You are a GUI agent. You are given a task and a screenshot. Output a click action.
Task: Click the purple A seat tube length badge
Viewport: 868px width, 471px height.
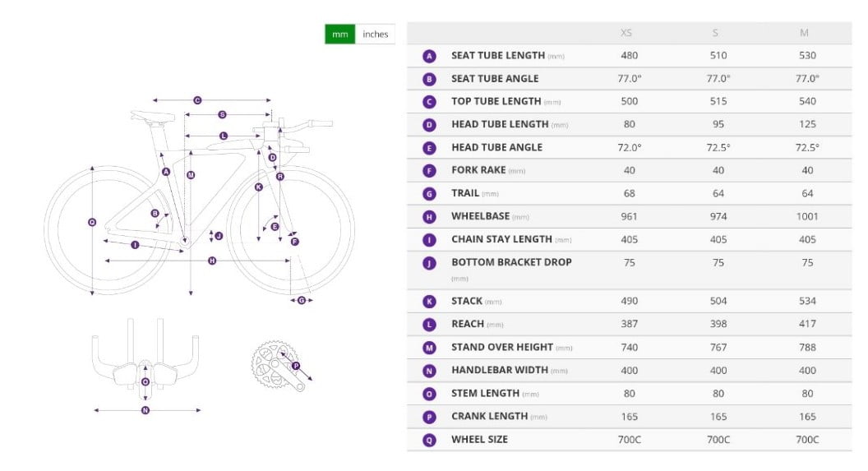click(x=429, y=56)
